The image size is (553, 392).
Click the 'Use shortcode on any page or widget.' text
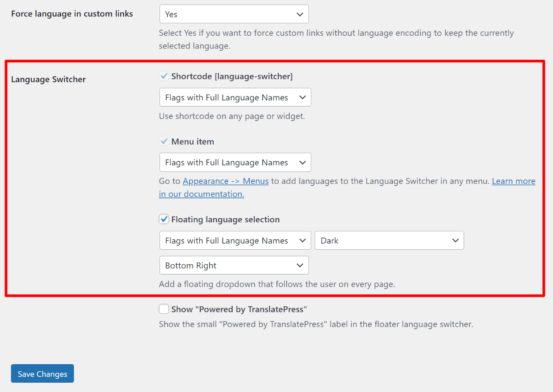pos(232,117)
